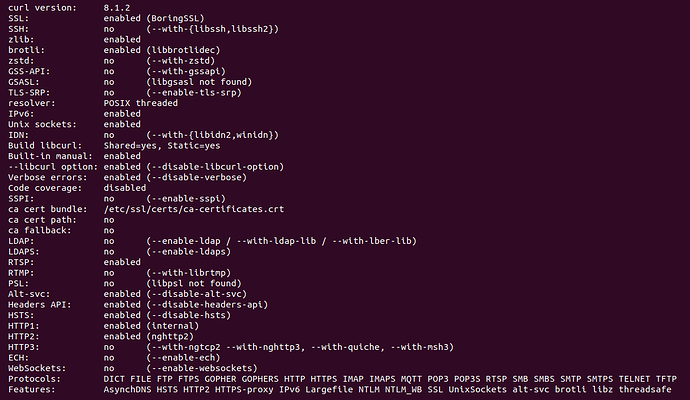This screenshot has height=400, width=690.
Task: Click the 'disabled' Code coverage value
Action: click(125, 188)
